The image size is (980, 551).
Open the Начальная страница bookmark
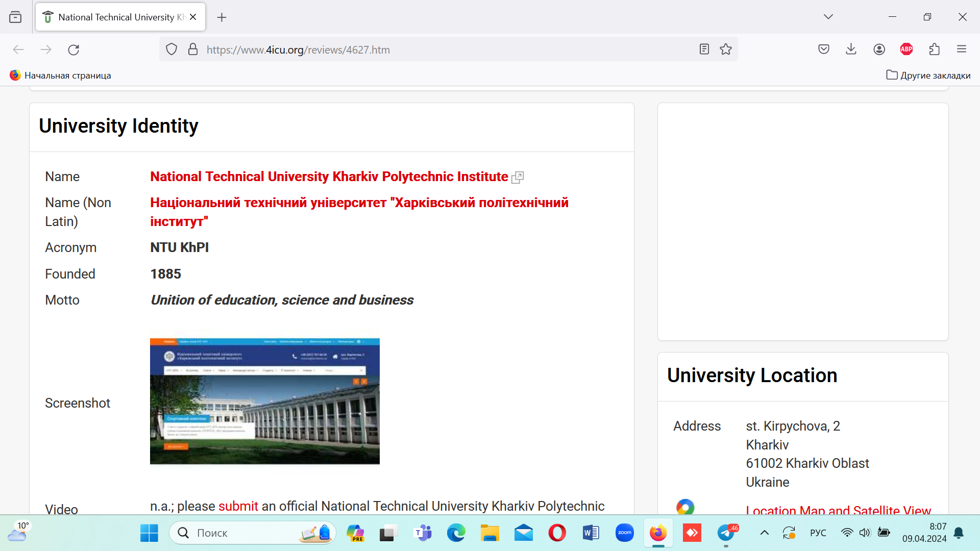[x=60, y=76]
